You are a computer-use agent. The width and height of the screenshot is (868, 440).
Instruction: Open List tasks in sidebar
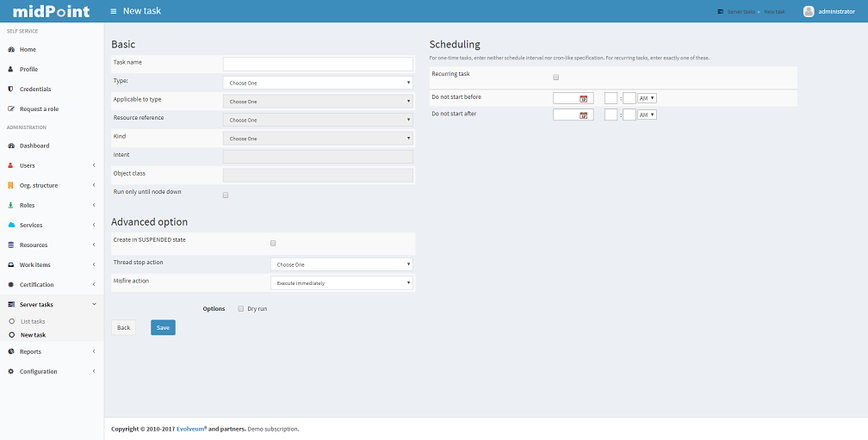coord(33,321)
